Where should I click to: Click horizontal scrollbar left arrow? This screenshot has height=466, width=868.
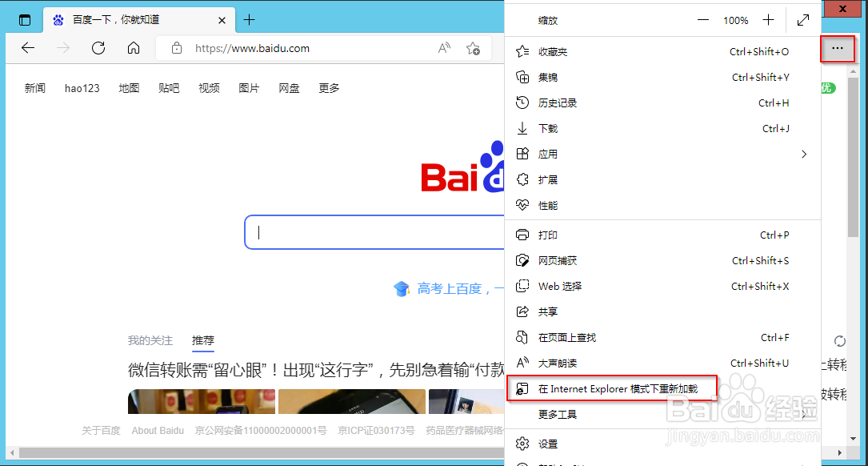(x=12, y=452)
